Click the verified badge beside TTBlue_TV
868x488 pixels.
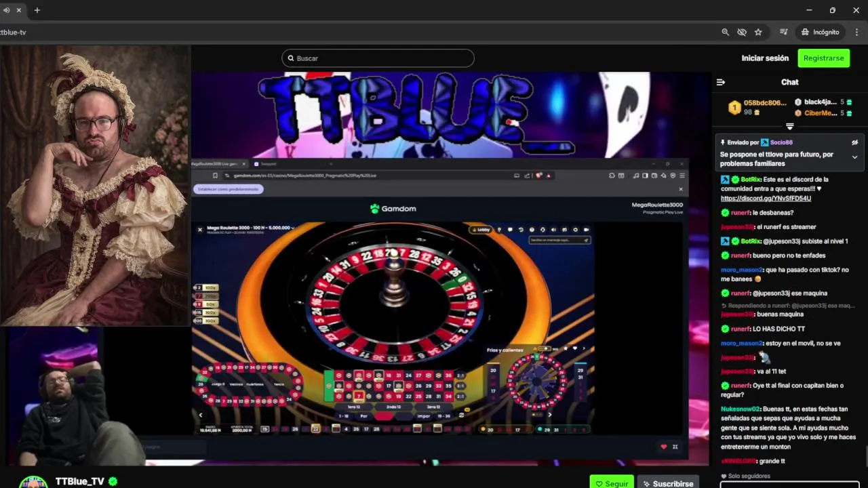(113, 481)
